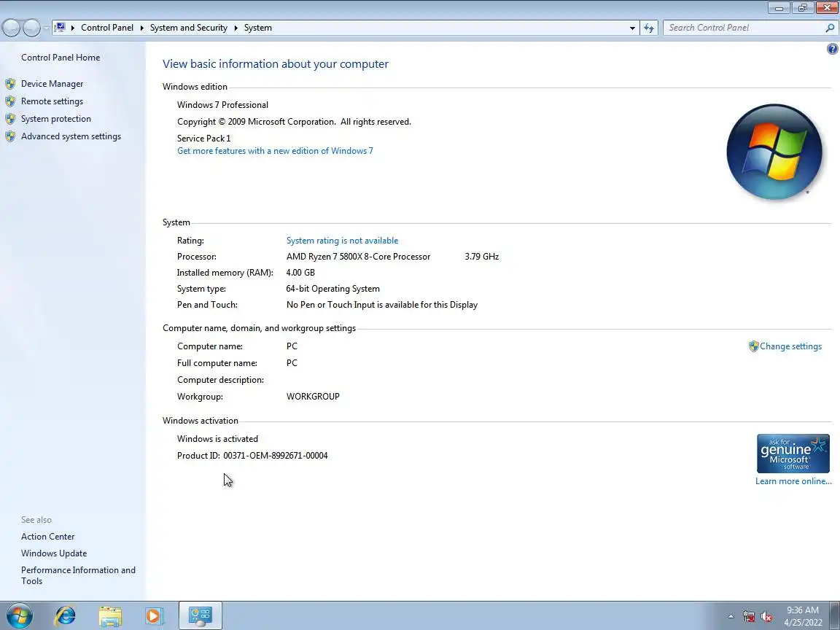Screen dimensions: 840x630
Task: Click the Show desktop button
Action: pyautogui.click(x=835, y=615)
